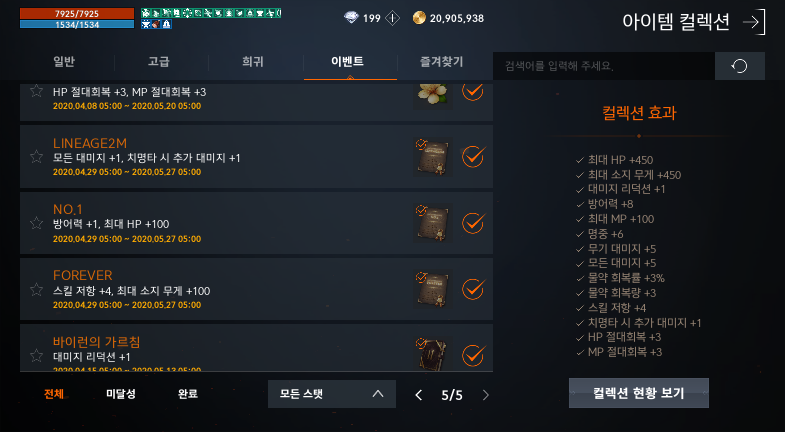
Task: Switch to the 희귀 tab
Action: [x=253, y=62]
